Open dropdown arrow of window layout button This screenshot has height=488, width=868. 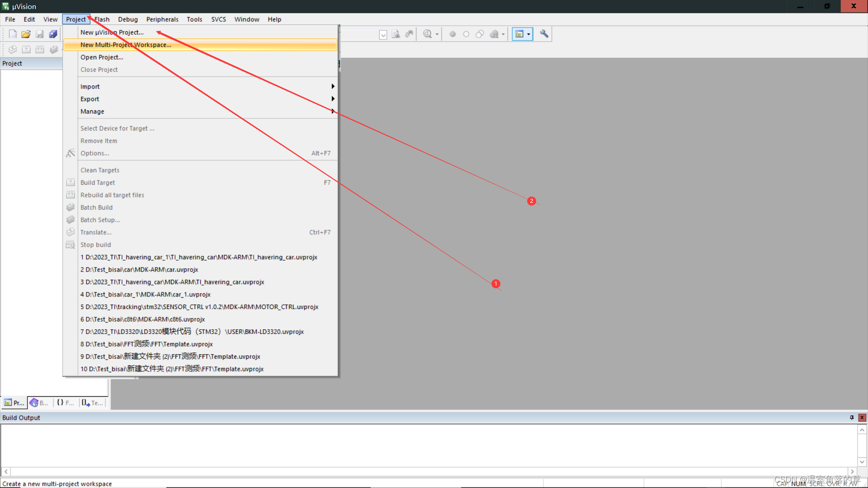pos(528,34)
